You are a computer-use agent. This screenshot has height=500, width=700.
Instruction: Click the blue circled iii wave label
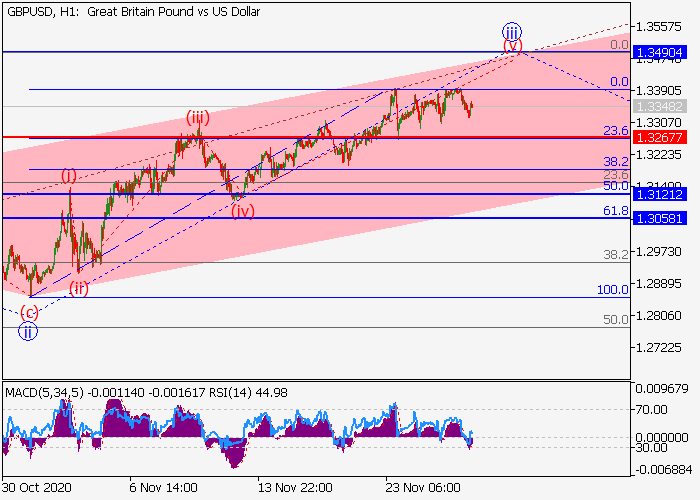coord(512,32)
